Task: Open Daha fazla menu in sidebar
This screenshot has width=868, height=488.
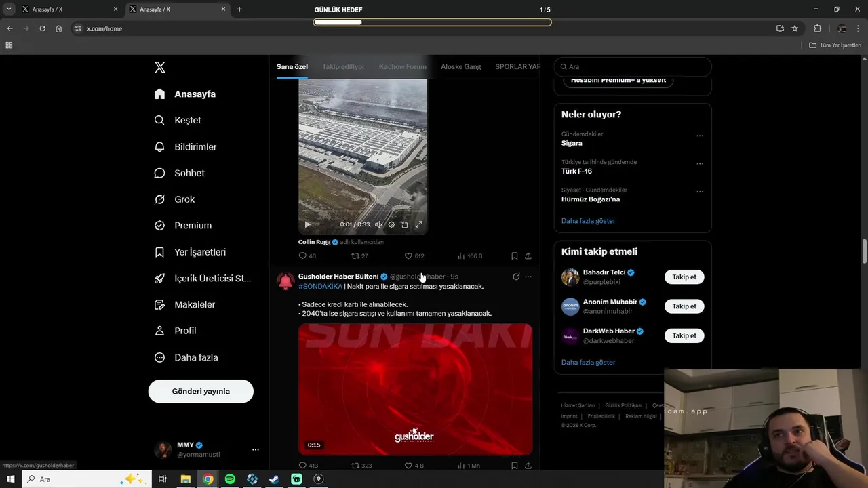Action: coord(186,357)
